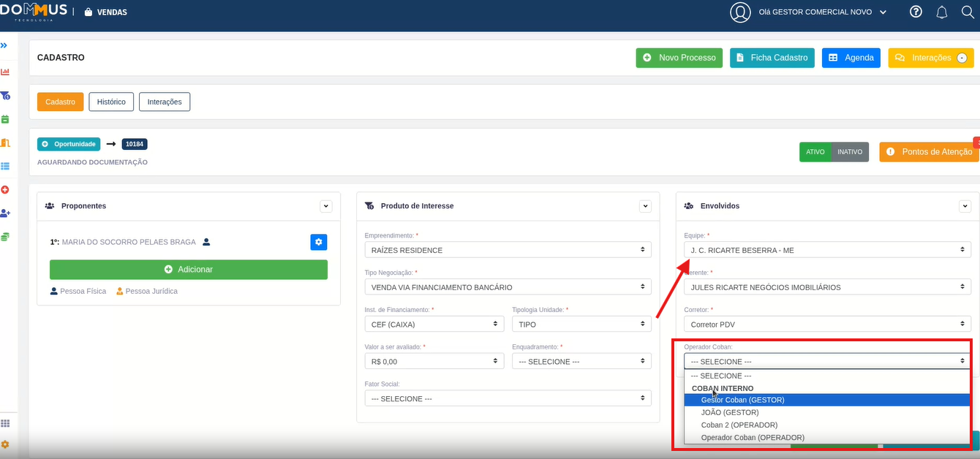Screen dimensions: 980x459
Task: Open the funnel icon in left sidebar
Action: 5,95
